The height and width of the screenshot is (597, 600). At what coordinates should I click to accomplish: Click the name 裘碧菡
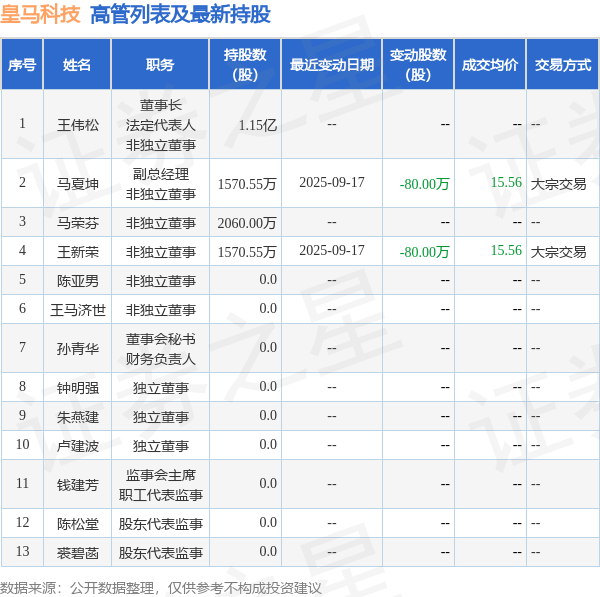coord(78,553)
